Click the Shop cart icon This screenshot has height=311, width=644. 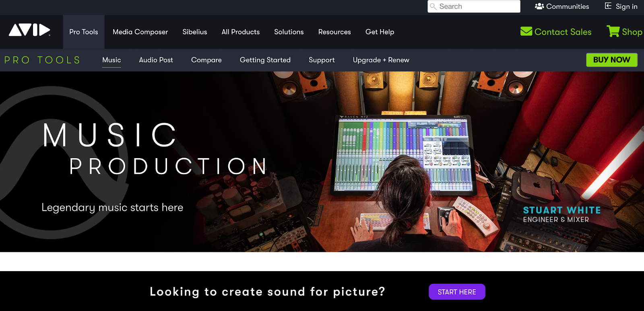click(x=613, y=31)
